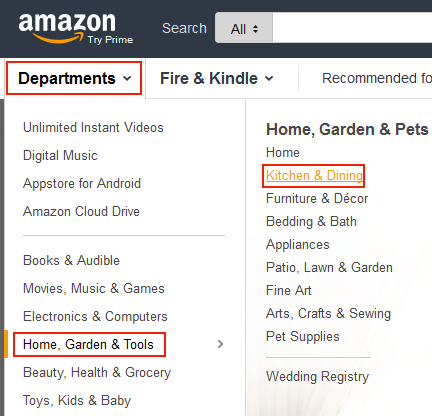Image resolution: width=432 pixels, height=416 pixels.
Task: Open the Wedding Registry link
Action: 318,377
